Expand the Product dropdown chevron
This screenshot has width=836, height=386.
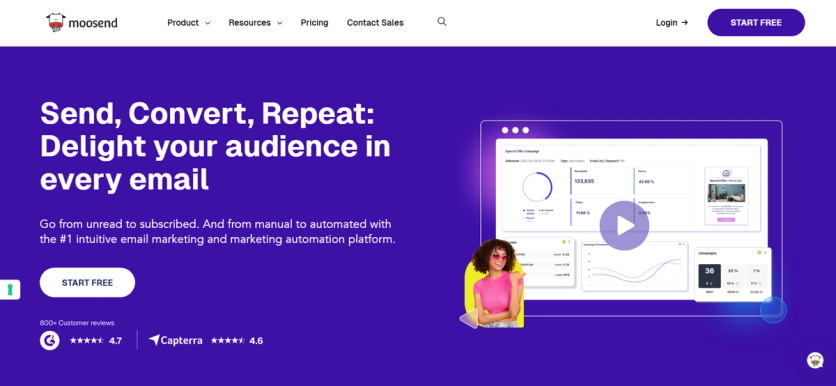coord(208,23)
